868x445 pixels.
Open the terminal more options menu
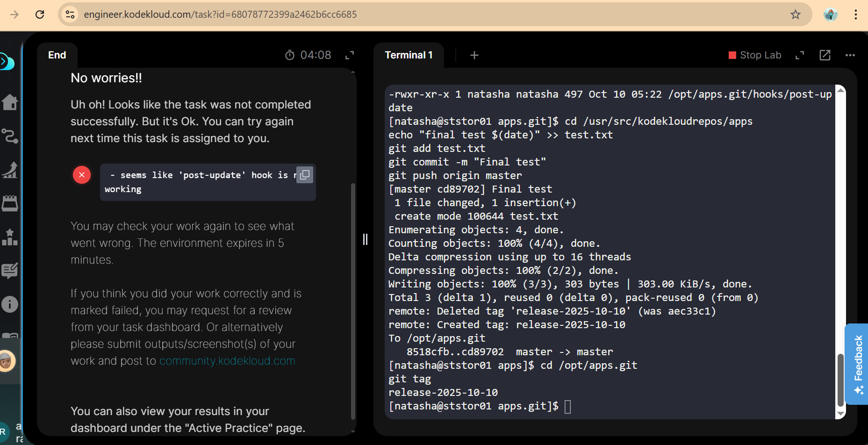pyautogui.click(x=850, y=55)
